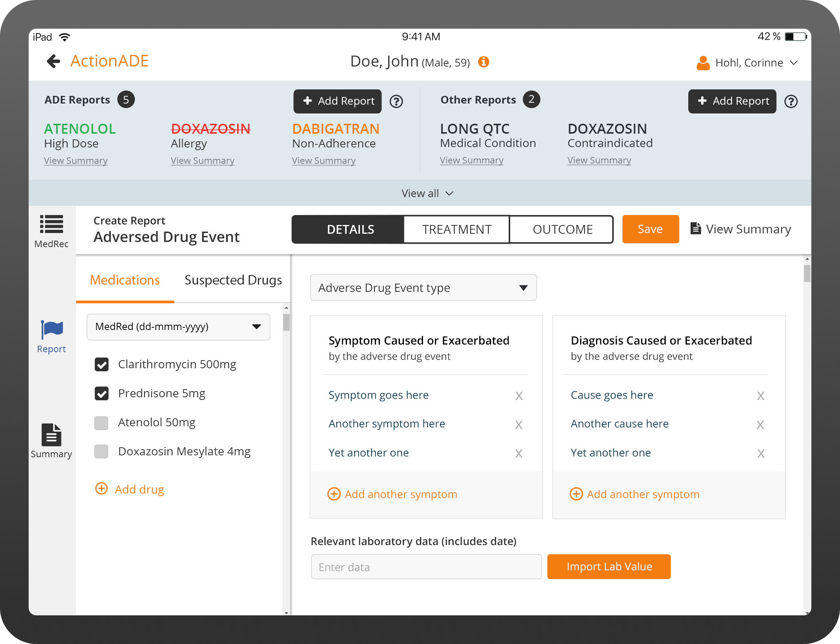Image resolution: width=840 pixels, height=644 pixels.
Task: Check Atenolol 50mg
Action: coord(101,423)
